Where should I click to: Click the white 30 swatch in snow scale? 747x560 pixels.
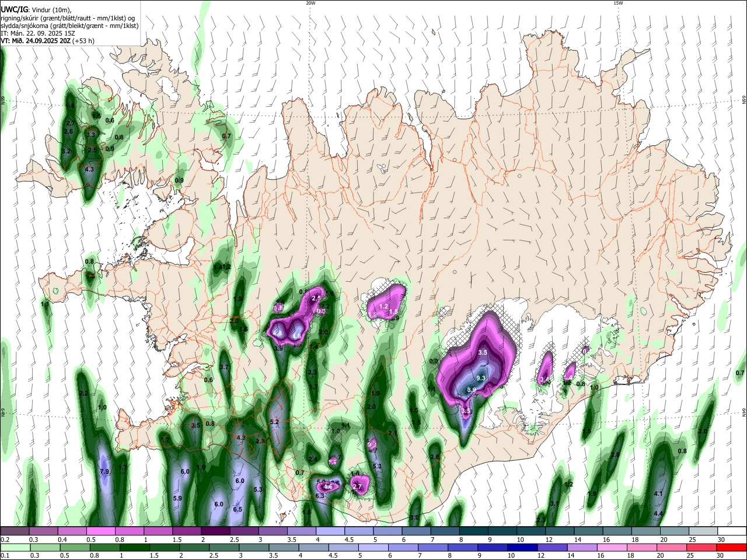732,531
